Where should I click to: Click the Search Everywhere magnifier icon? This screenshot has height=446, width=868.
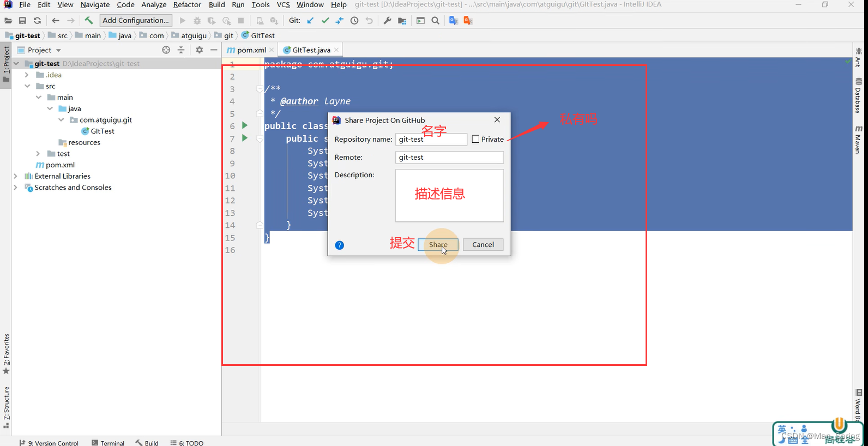click(x=435, y=21)
